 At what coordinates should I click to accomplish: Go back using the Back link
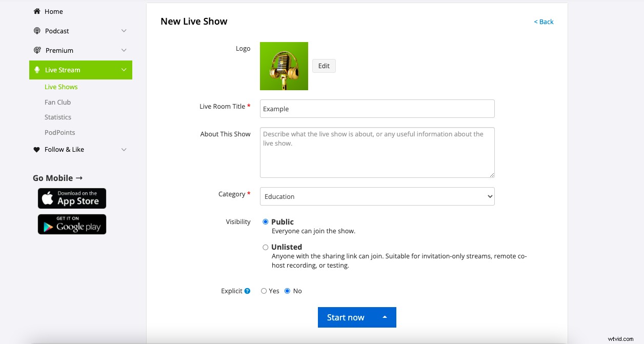click(543, 22)
